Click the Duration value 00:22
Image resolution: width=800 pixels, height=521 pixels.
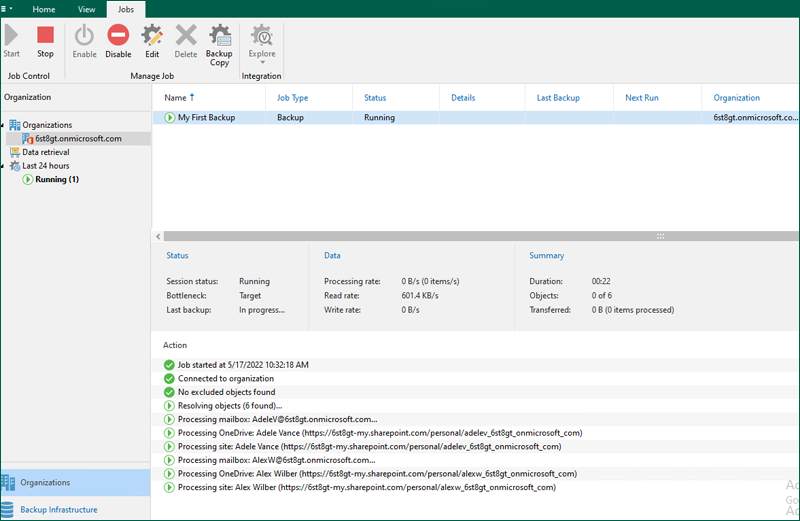601,281
